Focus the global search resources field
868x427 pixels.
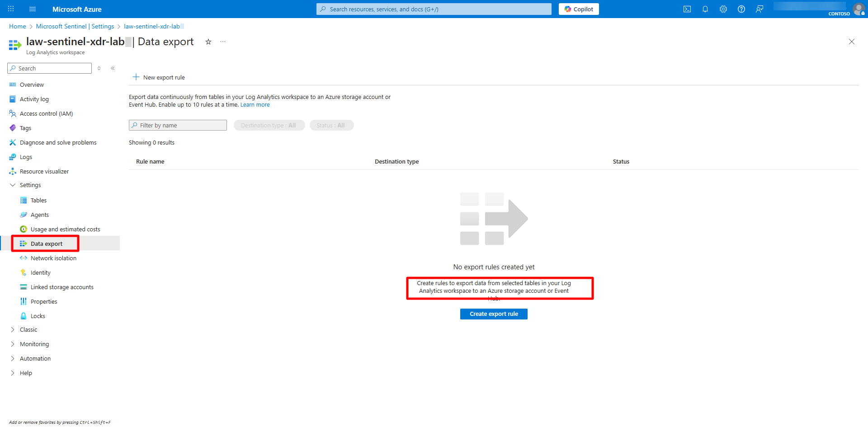(434, 9)
